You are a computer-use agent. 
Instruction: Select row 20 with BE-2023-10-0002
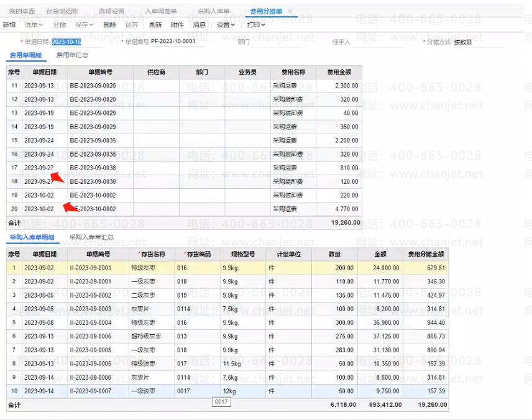click(93, 209)
